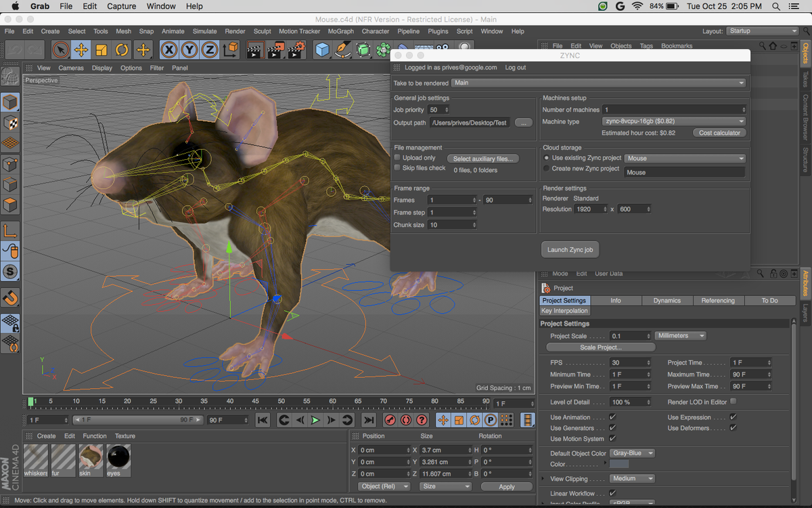812x508 pixels.
Task: Activate the Rotate tool
Action: (121, 49)
